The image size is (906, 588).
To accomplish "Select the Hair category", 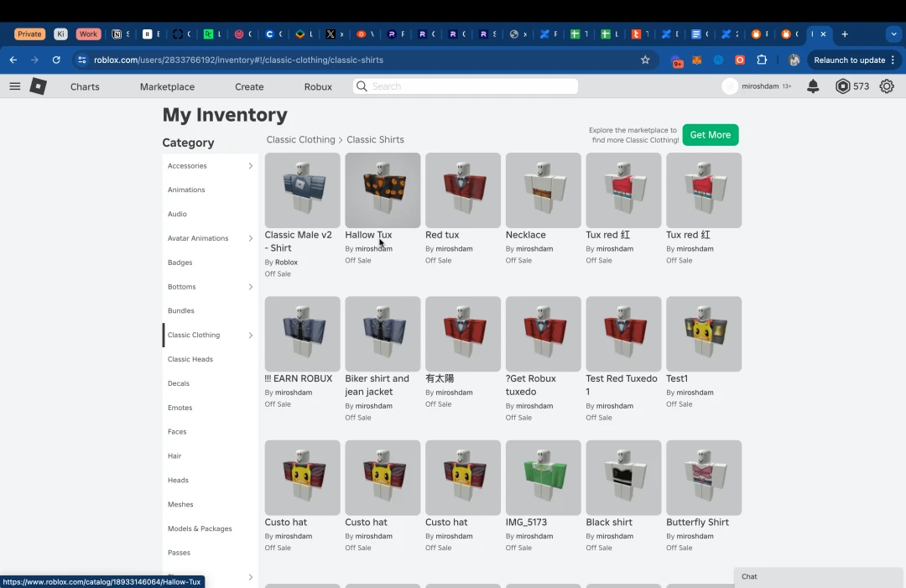I will (174, 456).
